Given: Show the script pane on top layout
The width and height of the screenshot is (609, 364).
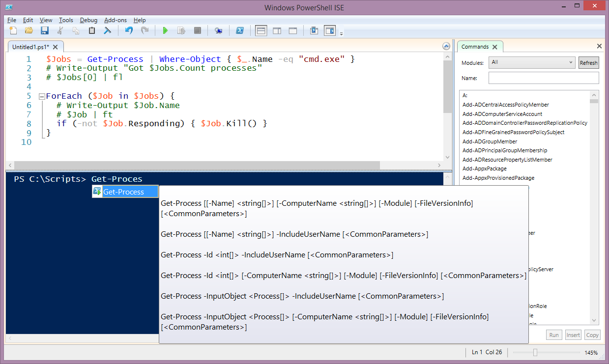Looking at the screenshot, I should tap(261, 30).
